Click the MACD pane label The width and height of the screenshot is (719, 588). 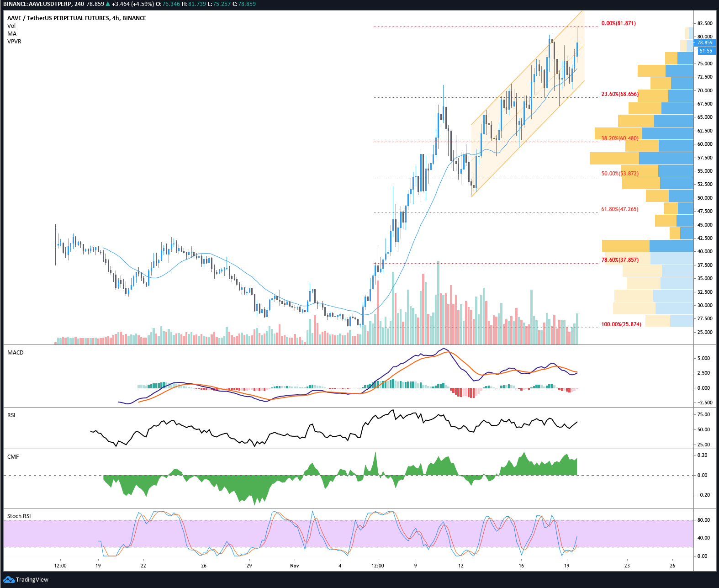[16, 353]
